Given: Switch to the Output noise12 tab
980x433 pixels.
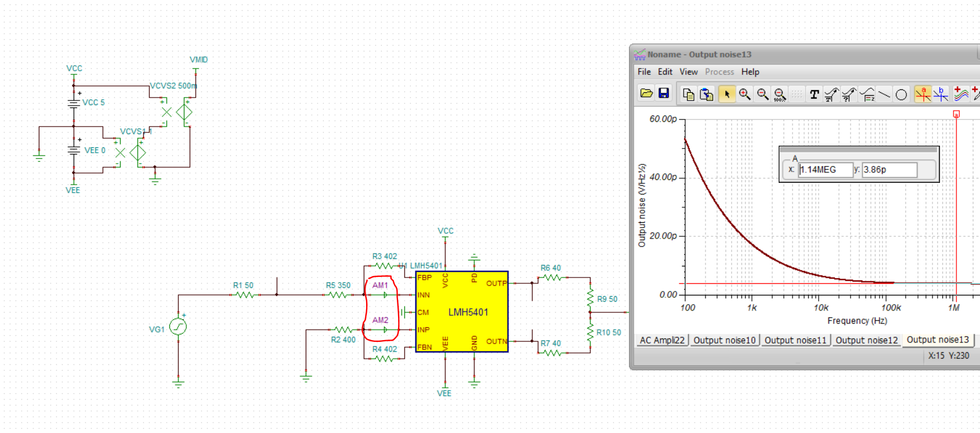Looking at the screenshot, I should [x=867, y=340].
